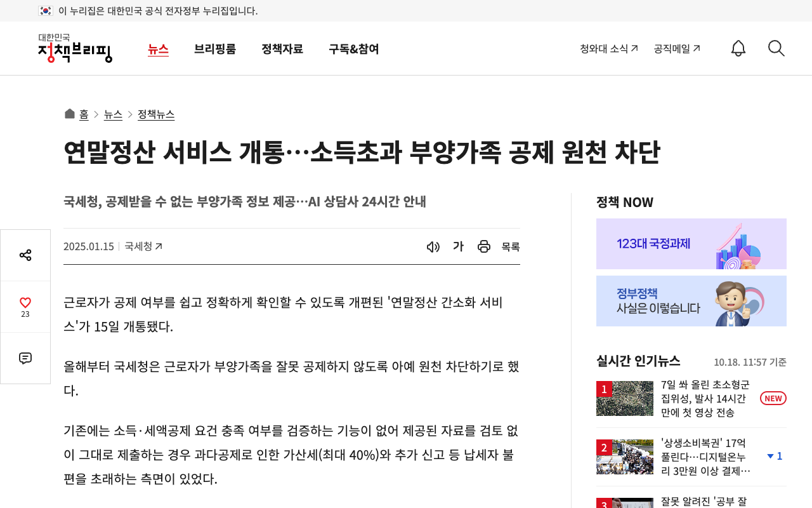Click the rank change indicator ▼ 1
812x508 pixels.
pyautogui.click(x=775, y=456)
